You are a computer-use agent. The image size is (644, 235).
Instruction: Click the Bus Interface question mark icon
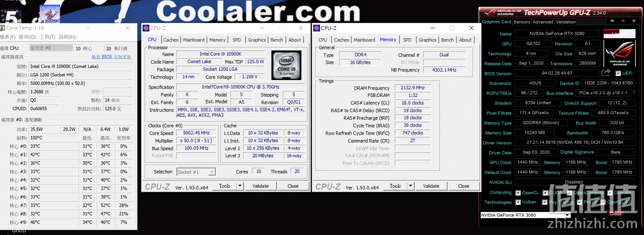[x=634, y=93]
